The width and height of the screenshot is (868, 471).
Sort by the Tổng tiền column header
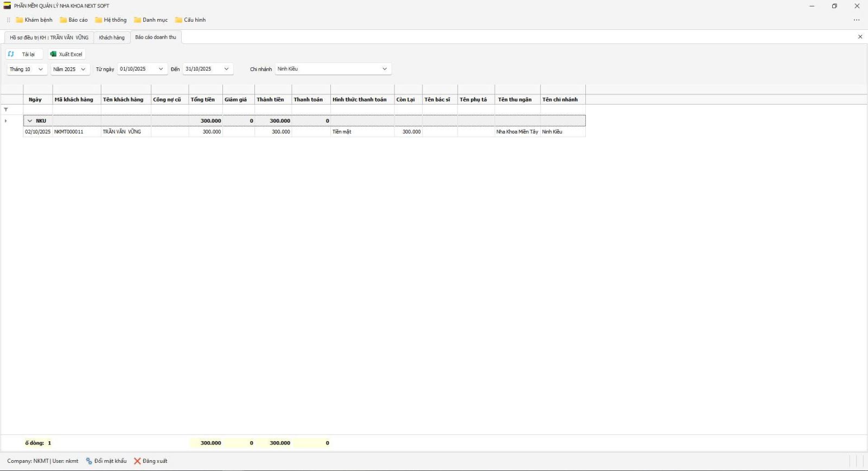coord(203,100)
